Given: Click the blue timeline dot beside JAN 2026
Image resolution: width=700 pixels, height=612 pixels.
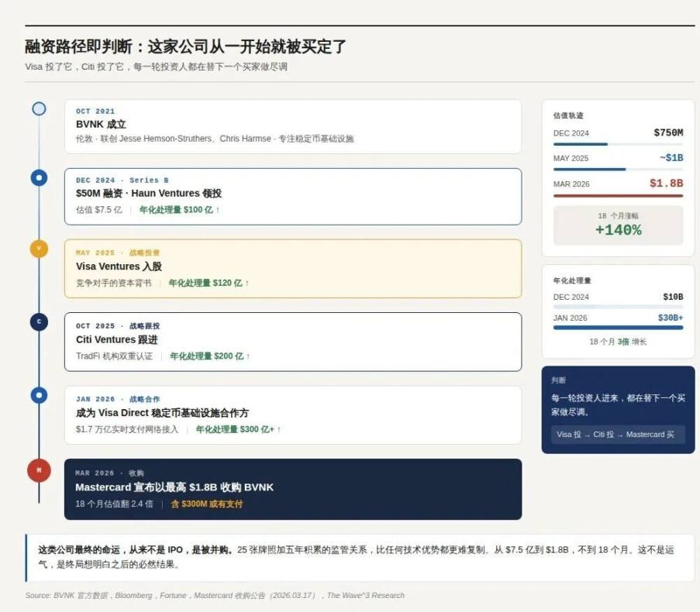Looking at the screenshot, I should (x=39, y=395).
